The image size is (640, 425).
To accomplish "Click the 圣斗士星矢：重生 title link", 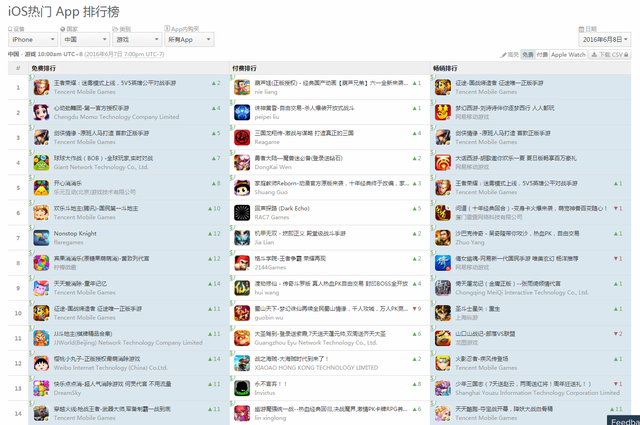I will click(478, 309).
